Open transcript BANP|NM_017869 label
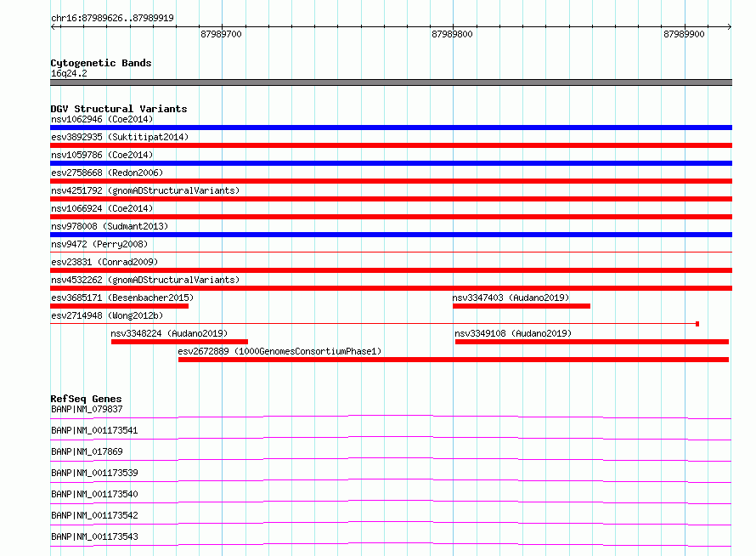 (87, 451)
